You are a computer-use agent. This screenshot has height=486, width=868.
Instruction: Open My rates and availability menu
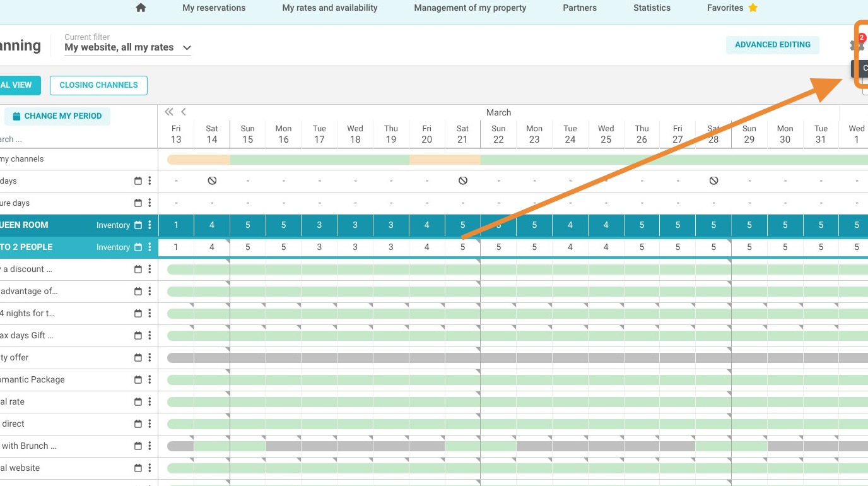point(330,8)
